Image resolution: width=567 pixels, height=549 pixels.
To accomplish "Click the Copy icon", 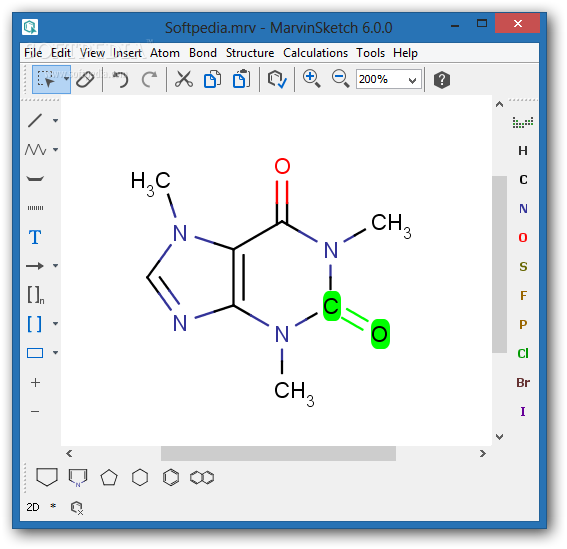I will pyautogui.click(x=213, y=79).
